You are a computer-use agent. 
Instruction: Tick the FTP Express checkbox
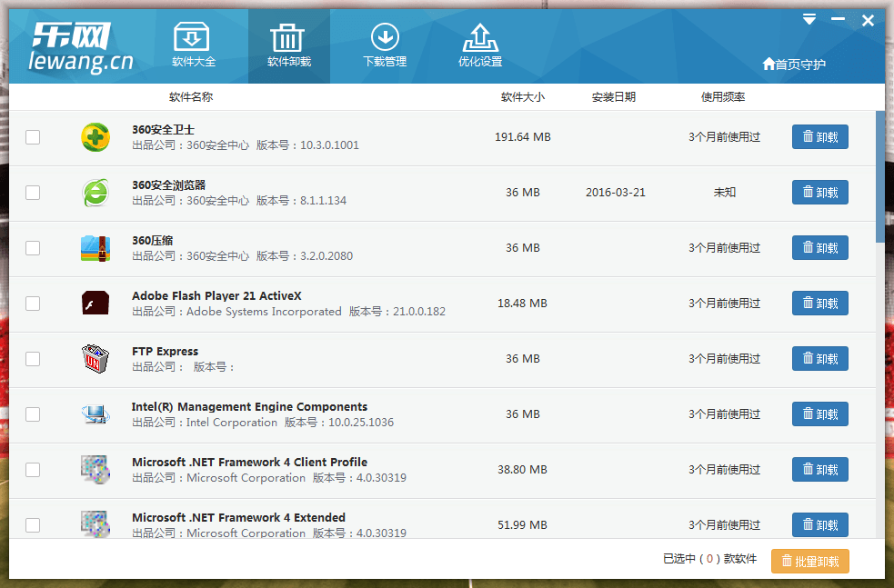click(x=33, y=359)
